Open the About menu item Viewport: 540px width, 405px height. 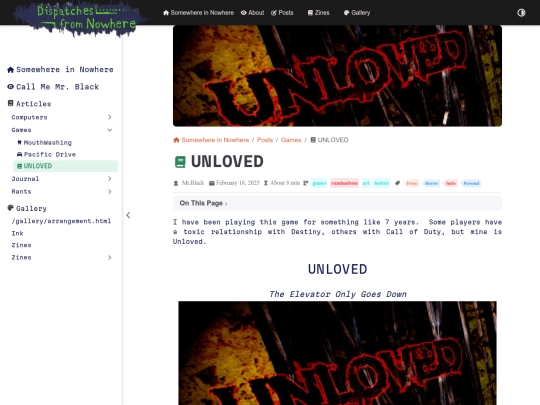pyautogui.click(x=252, y=13)
